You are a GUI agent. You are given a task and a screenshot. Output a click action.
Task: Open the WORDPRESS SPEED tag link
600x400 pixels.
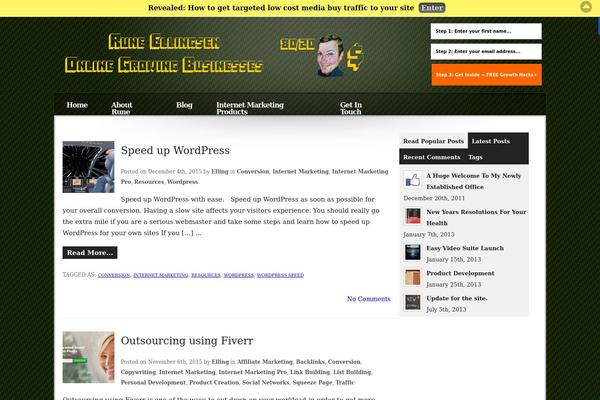(280, 275)
